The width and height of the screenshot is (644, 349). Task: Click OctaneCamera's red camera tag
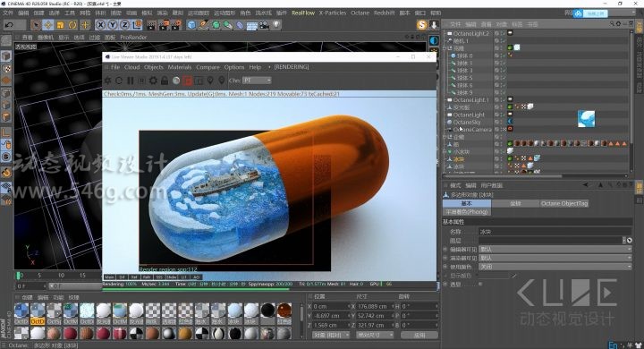510,129
